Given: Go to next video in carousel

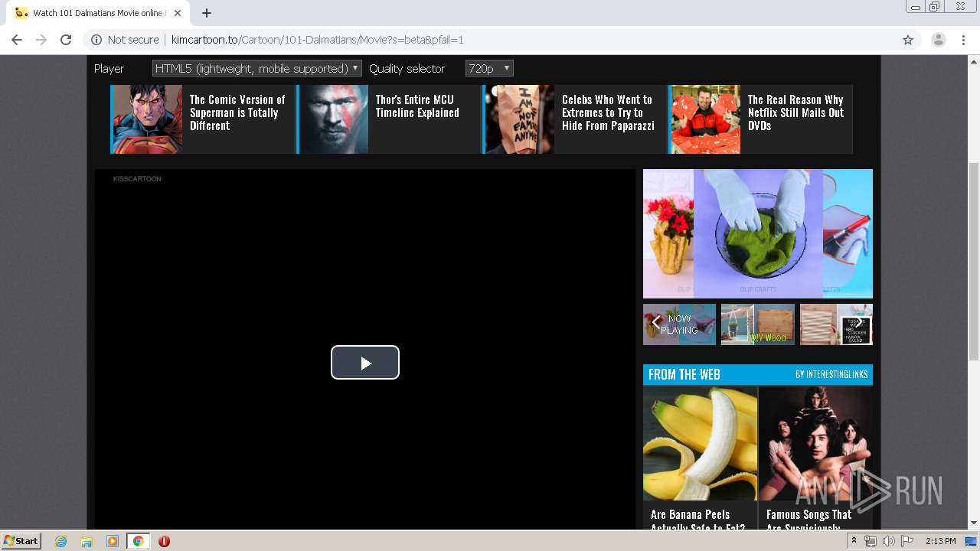Looking at the screenshot, I should point(859,323).
